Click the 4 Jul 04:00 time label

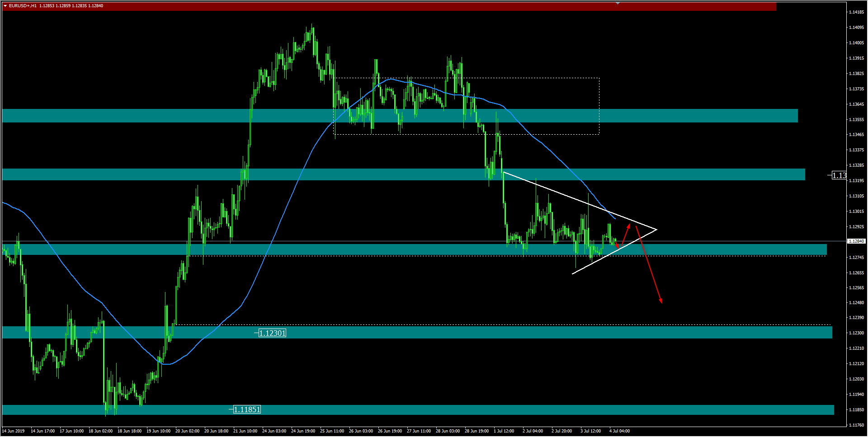point(619,431)
